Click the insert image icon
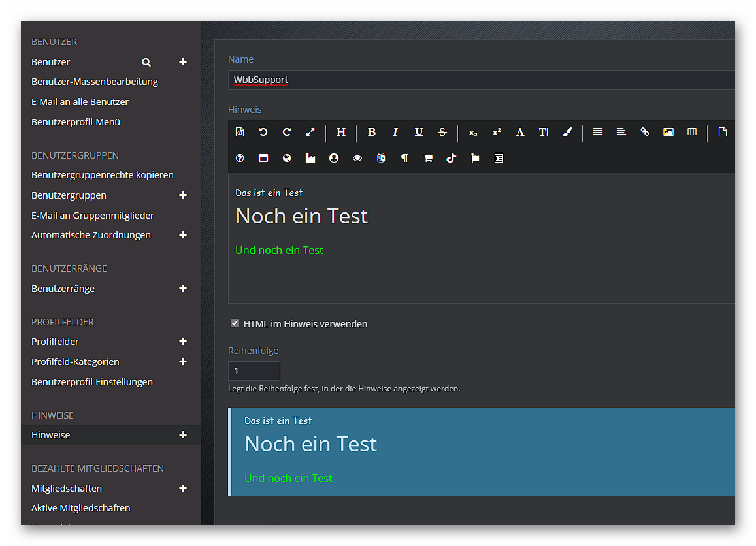Viewport: 756px width, 546px height. 668,132
